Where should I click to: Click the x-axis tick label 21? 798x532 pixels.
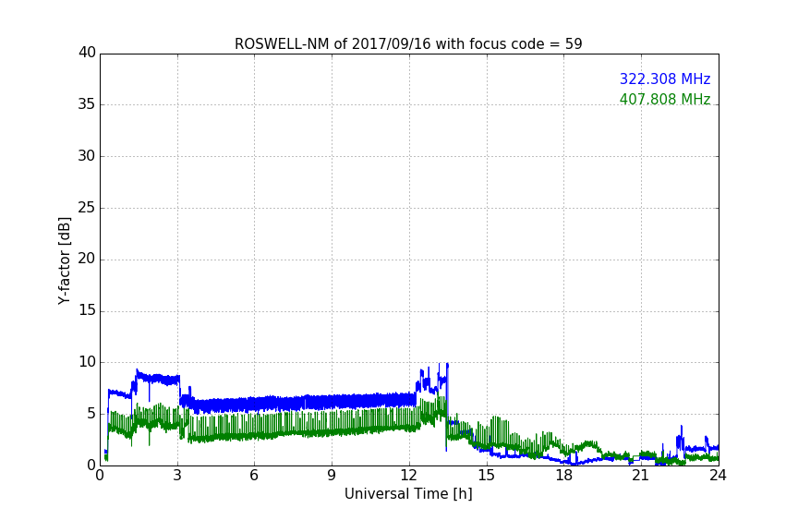641,476
